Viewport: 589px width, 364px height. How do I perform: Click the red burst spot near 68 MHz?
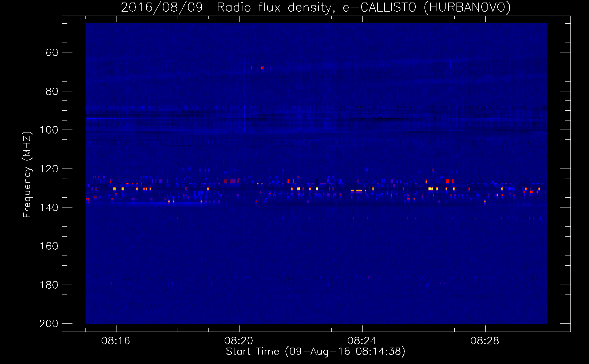(x=262, y=68)
